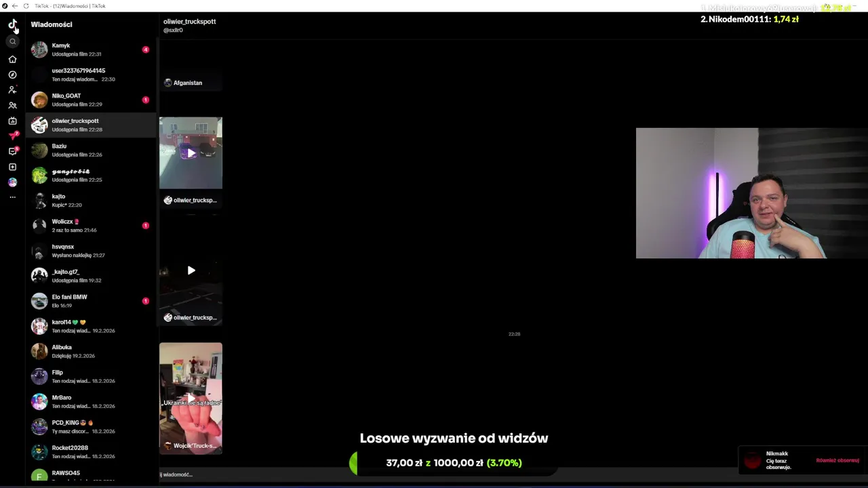Open PCD_KING conversation
The image size is (868, 488).
coord(91,426)
